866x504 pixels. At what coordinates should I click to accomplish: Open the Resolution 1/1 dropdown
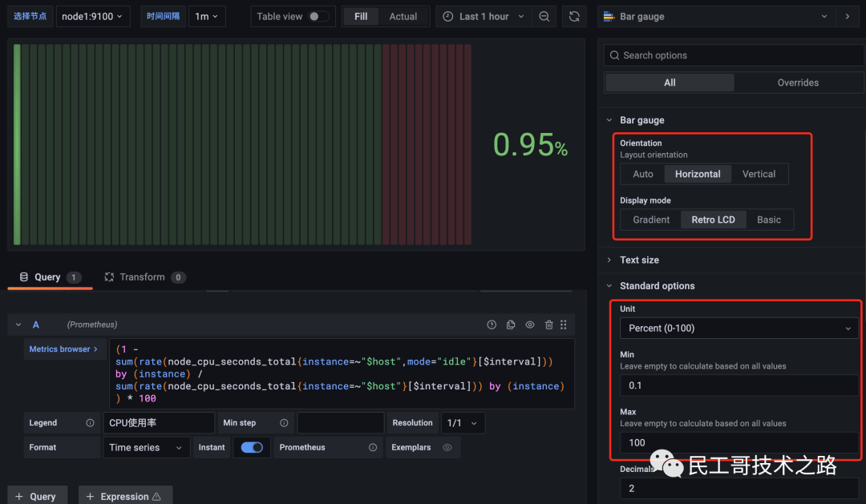pos(463,423)
